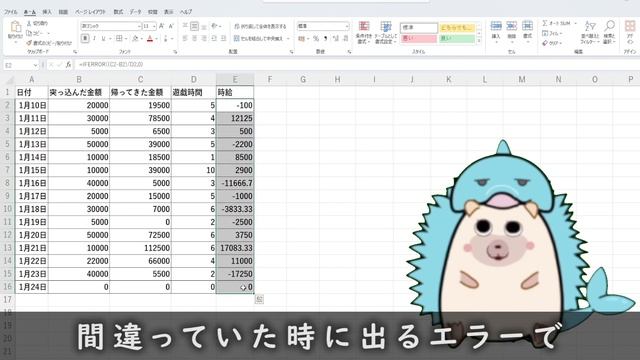
Task: Toggle Align Right
Action: point(204,38)
